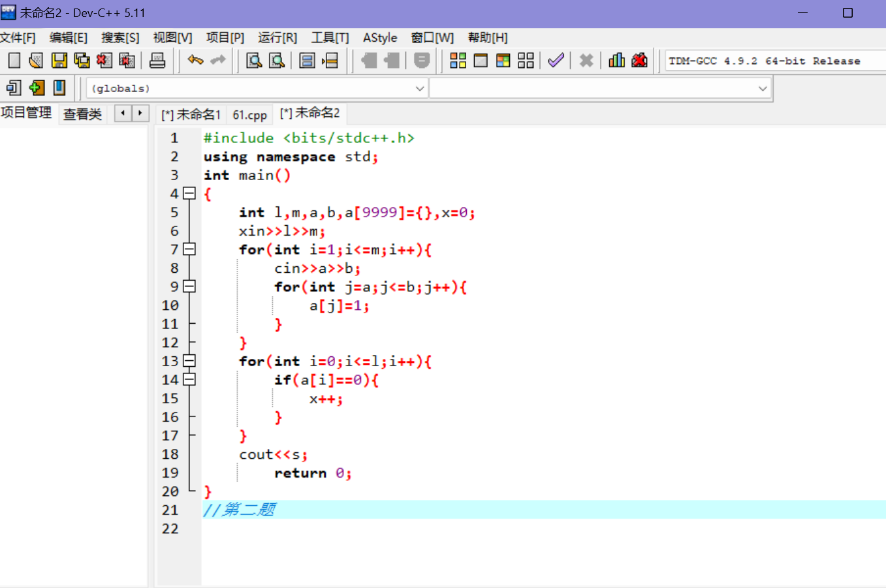
Task: Click the Close All files icon
Action: pyautogui.click(x=127, y=61)
